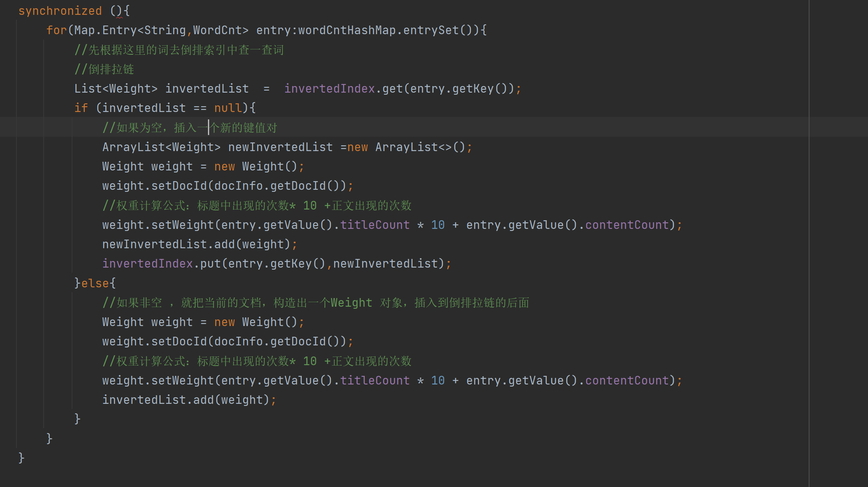Screen dimensions: 868x487
Task: Click the invertedIndex.put line
Action: pyautogui.click(x=277, y=263)
